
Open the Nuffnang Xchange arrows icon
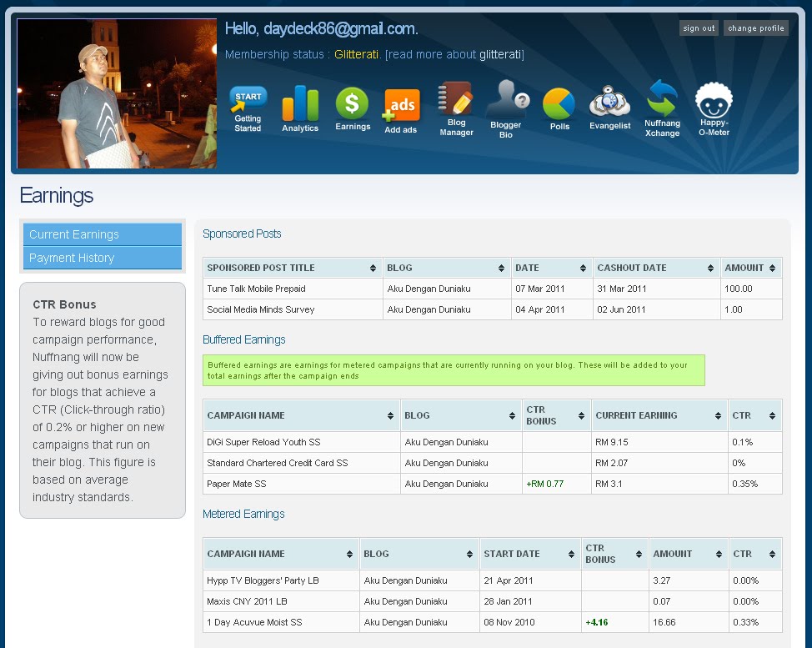[662, 108]
